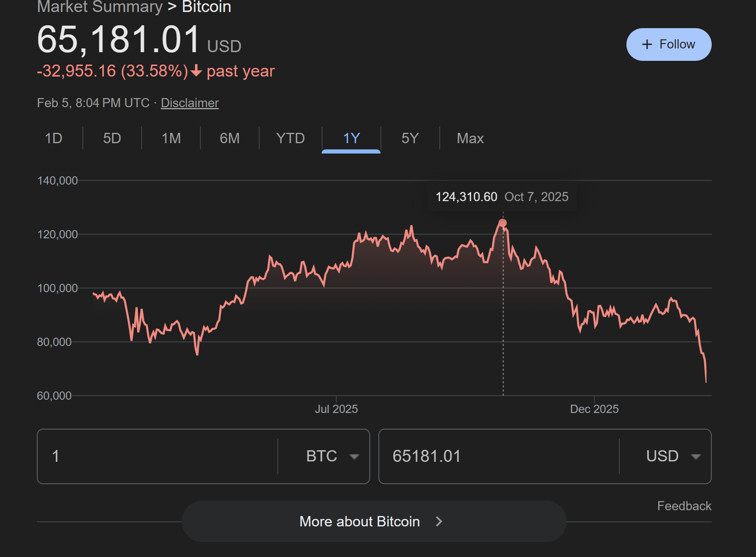Show the Max range chart
This screenshot has width=756, height=557.
coord(470,138)
